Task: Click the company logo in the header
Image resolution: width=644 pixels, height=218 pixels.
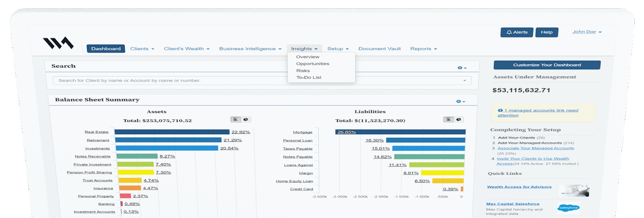Action: pyautogui.click(x=58, y=43)
